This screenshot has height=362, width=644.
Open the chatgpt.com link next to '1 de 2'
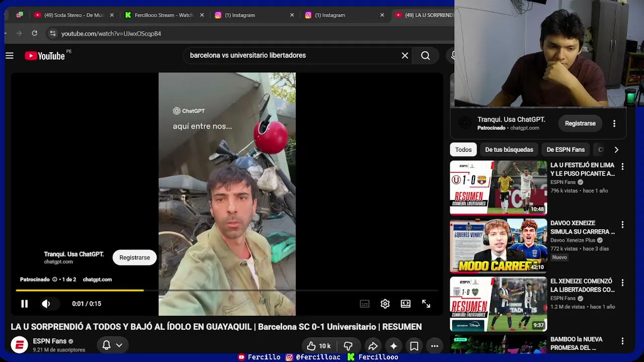(x=97, y=280)
